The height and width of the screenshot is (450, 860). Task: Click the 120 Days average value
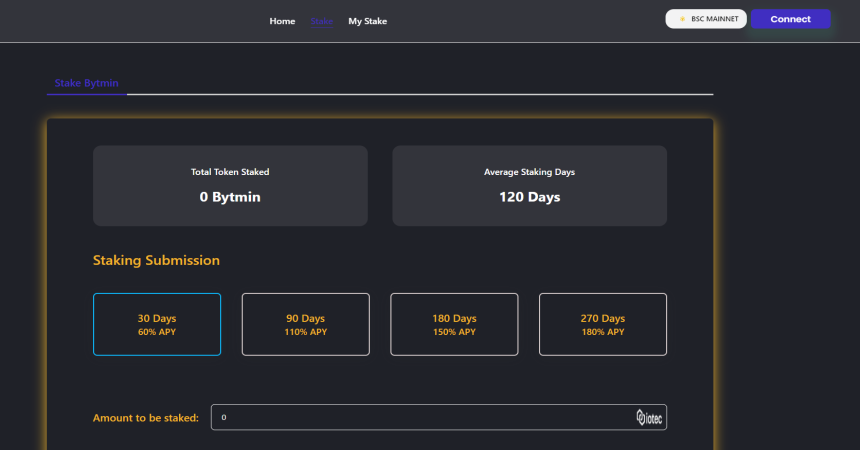(x=529, y=197)
